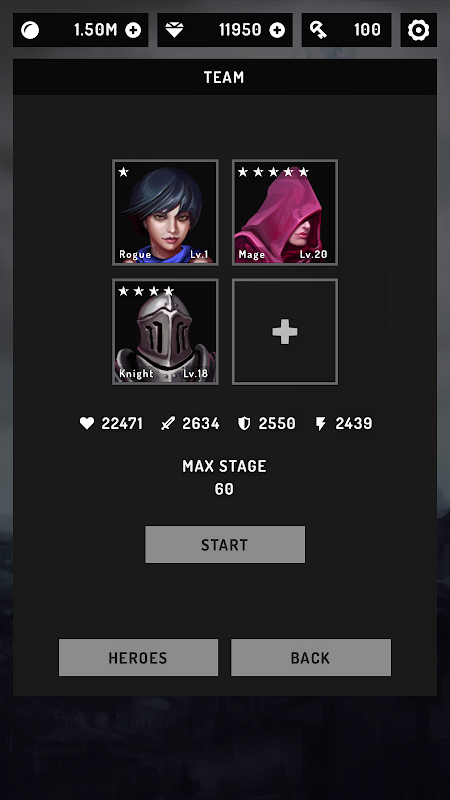Add a hero to the empty slot
The height and width of the screenshot is (800, 450).
[x=285, y=332]
